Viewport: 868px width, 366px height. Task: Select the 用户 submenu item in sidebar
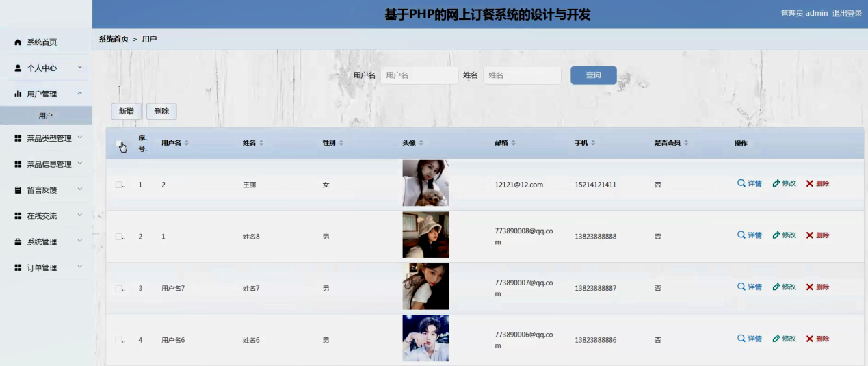point(46,116)
